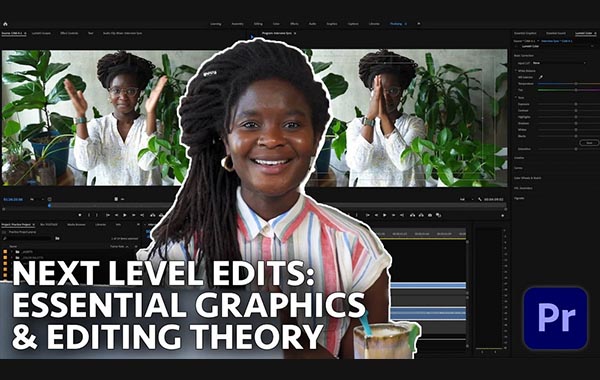Expand the Vignette section
This screenshot has width=600, height=380.
(x=519, y=198)
